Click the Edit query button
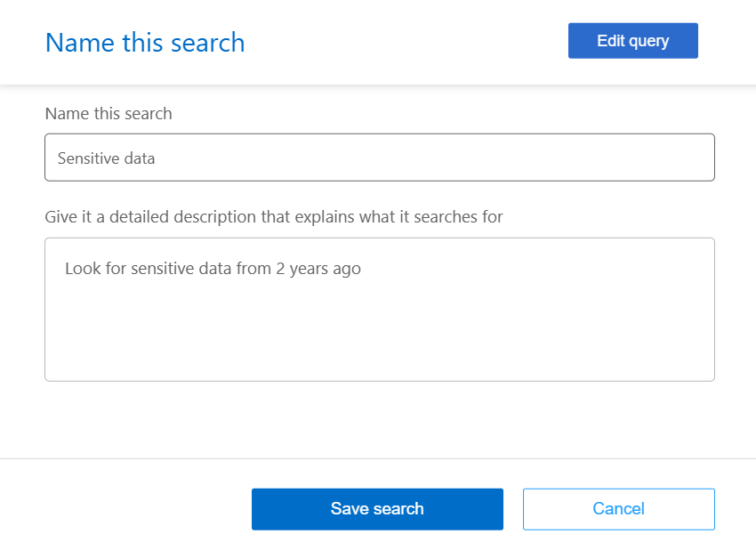This screenshot has height=550, width=756. click(632, 41)
